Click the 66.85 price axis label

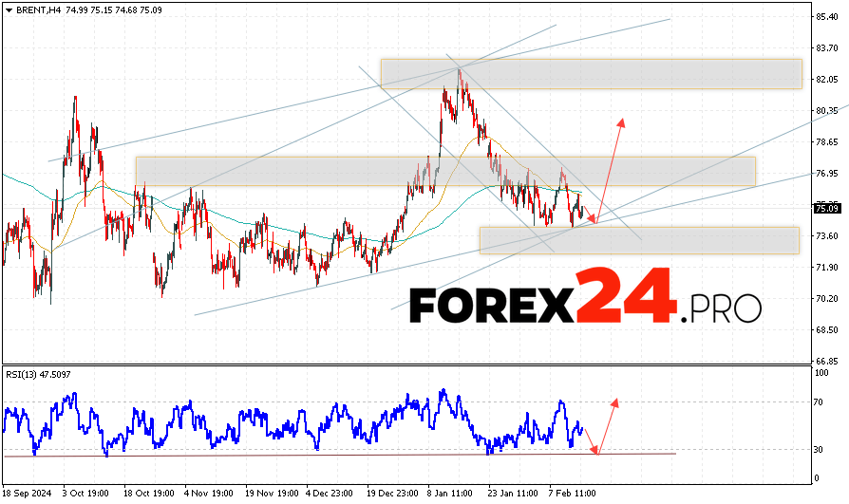(x=825, y=362)
